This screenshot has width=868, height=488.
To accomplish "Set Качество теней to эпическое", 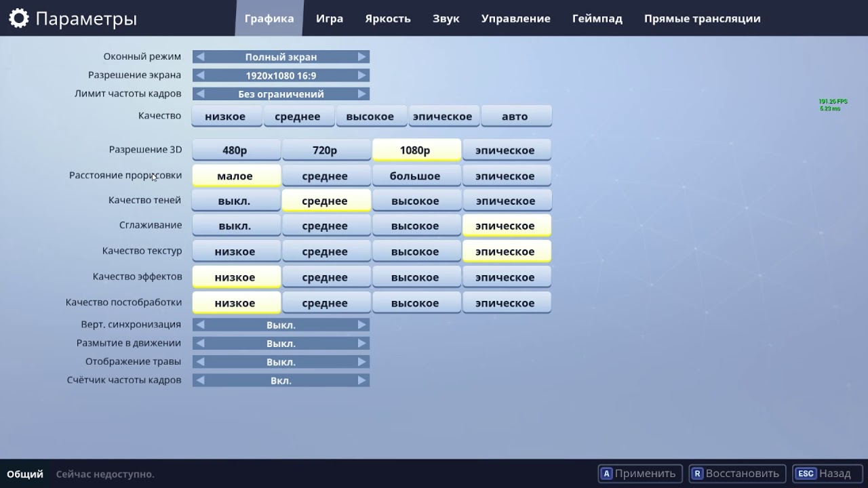I will 506,201.
